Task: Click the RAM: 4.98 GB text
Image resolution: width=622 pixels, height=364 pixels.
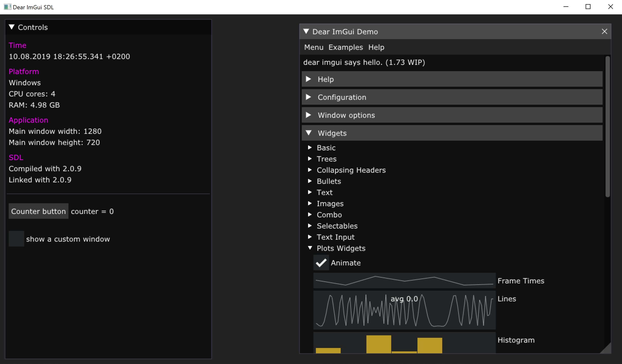Action: tap(34, 105)
